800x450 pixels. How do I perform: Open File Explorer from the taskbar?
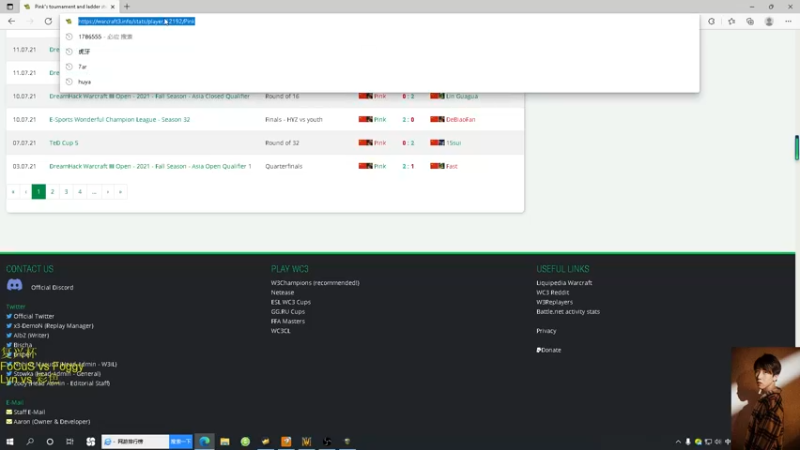(x=224, y=442)
